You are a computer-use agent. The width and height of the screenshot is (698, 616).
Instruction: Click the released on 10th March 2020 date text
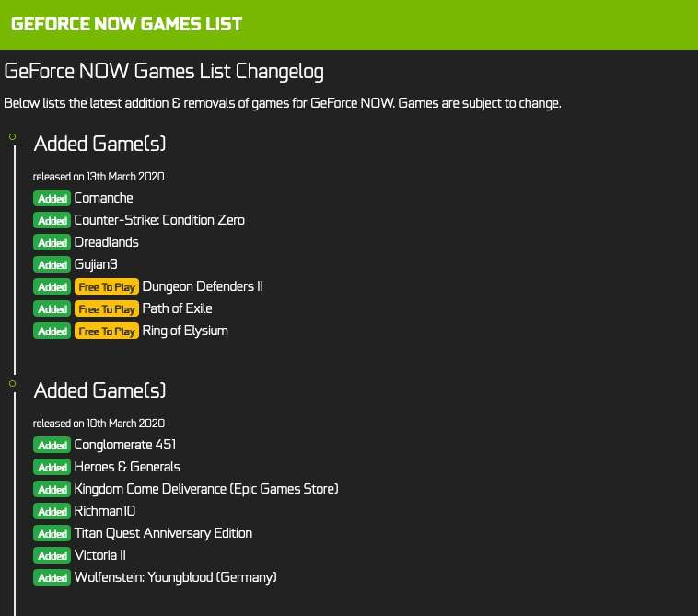click(x=99, y=424)
